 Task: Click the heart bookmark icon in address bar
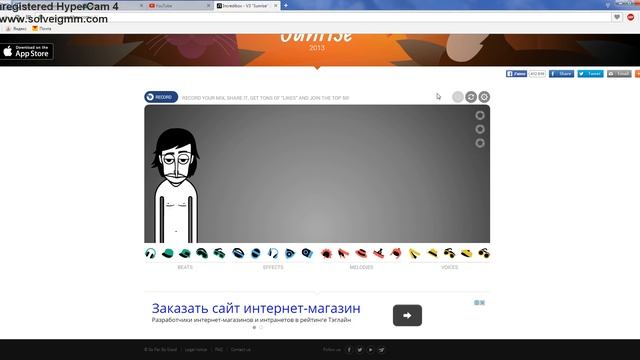pos(617,17)
